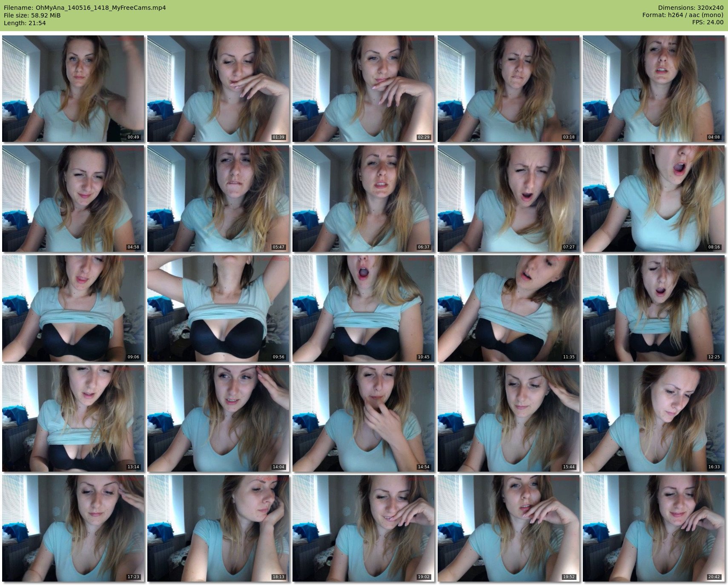The height and width of the screenshot is (585, 728).
Task: Click the thumbnail timestamped 00:49
Action: tap(73, 89)
